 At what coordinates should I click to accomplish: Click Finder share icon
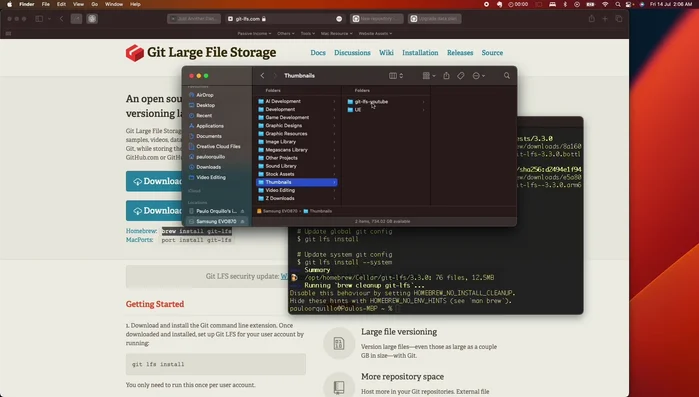[x=446, y=76]
